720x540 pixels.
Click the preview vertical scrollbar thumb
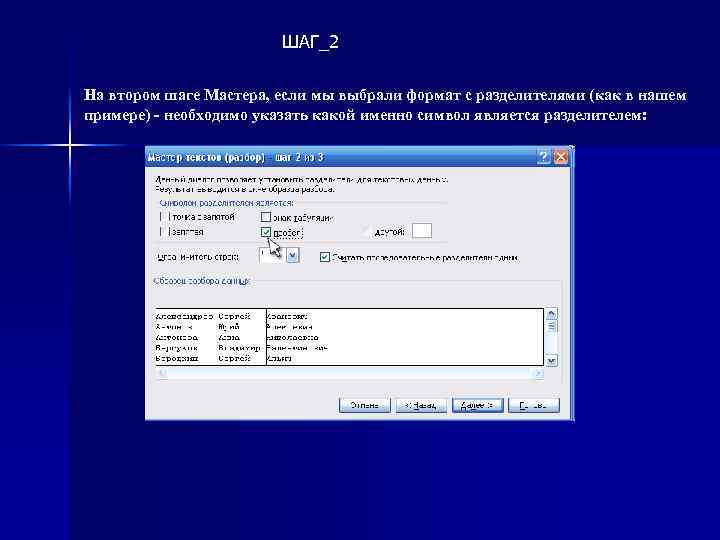(x=551, y=326)
